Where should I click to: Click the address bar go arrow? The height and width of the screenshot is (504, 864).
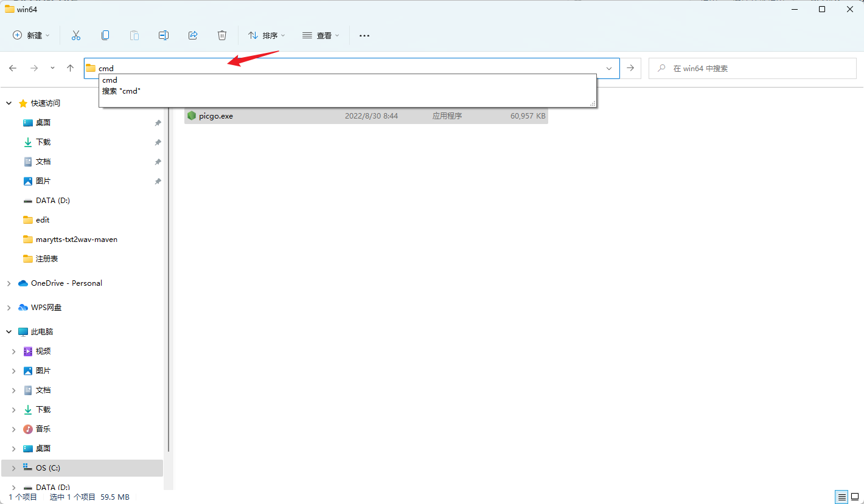630,68
